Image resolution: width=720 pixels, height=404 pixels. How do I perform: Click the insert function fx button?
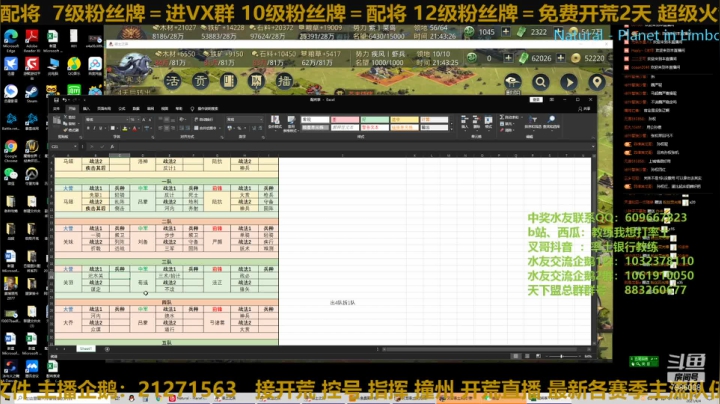112,146
